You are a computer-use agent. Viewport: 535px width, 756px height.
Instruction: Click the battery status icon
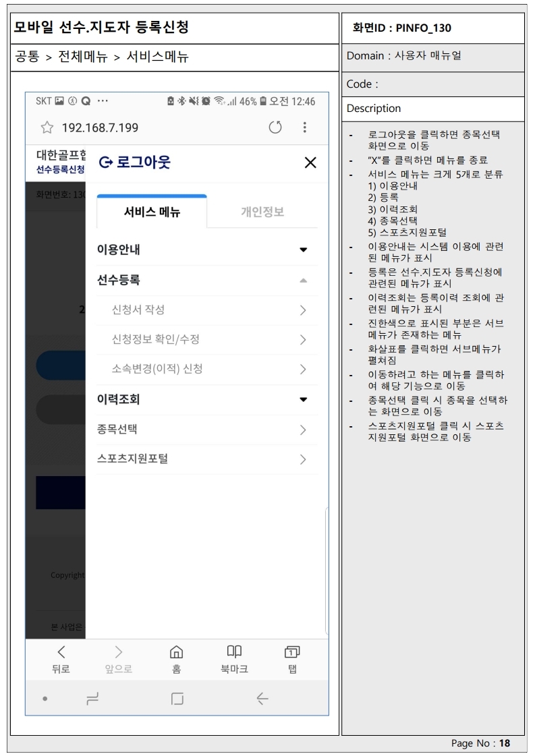pos(263,101)
